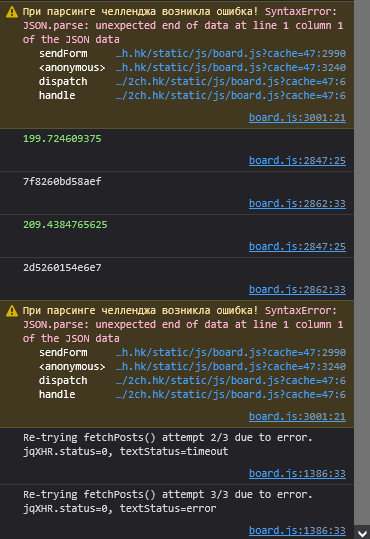
Task: Open the <anonymous> stack link in the lower warning
Action: (231, 367)
